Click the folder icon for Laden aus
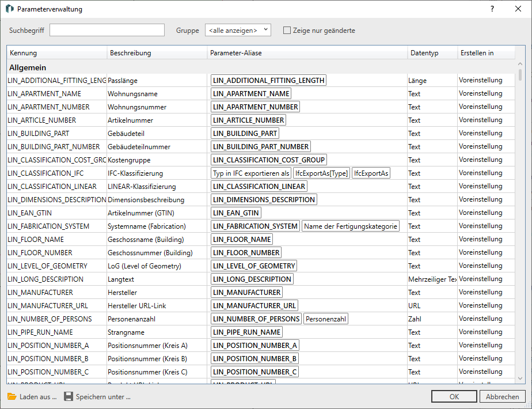 point(12,396)
